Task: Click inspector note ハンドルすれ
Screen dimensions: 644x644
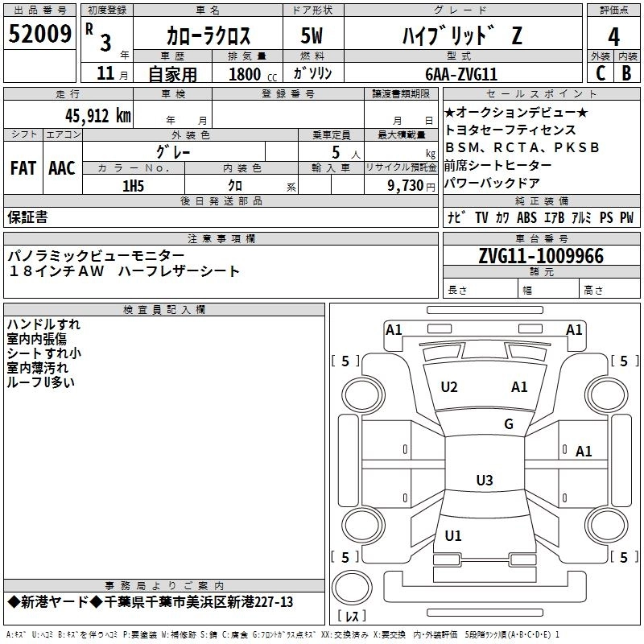Action: click(x=43, y=324)
